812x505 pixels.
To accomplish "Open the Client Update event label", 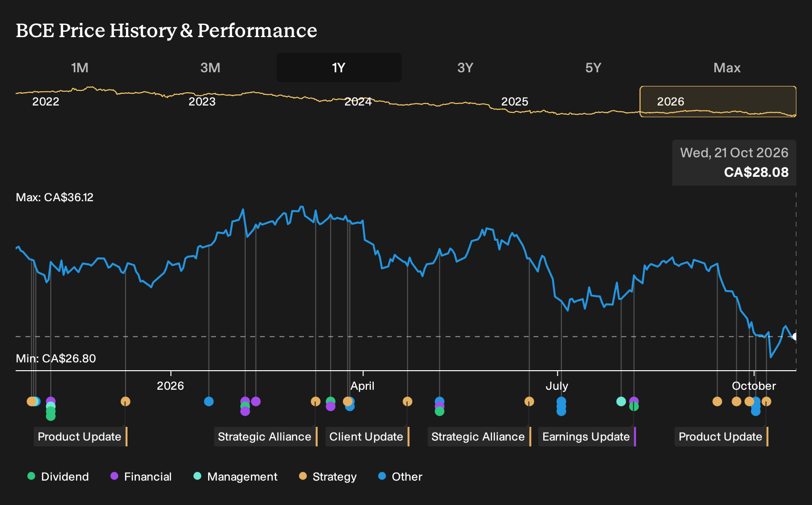I will pos(367,437).
